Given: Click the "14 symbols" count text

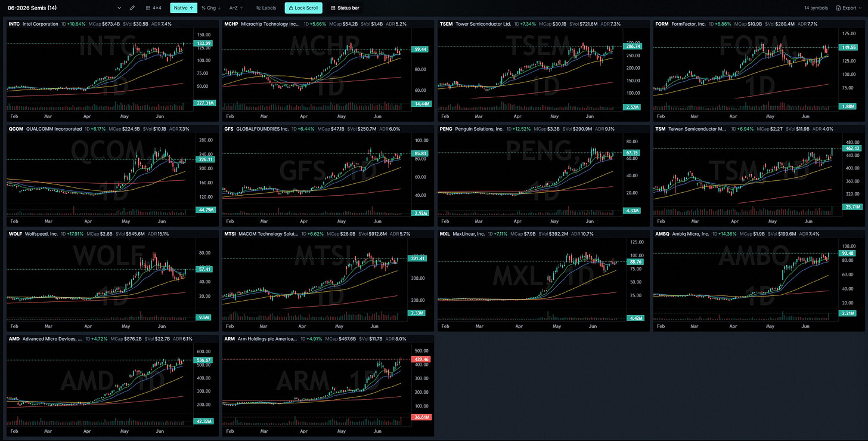Looking at the screenshot, I should pyautogui.click(x=817, y=8).
